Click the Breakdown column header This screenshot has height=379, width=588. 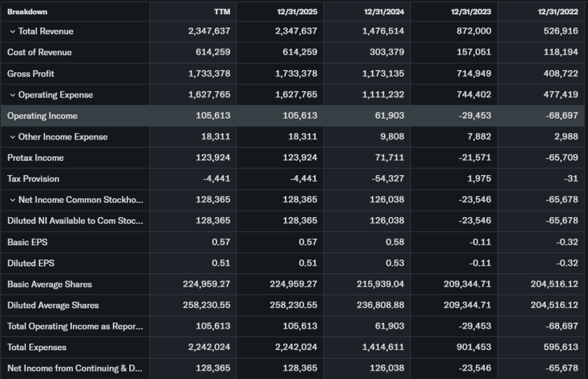coord(28,11)
